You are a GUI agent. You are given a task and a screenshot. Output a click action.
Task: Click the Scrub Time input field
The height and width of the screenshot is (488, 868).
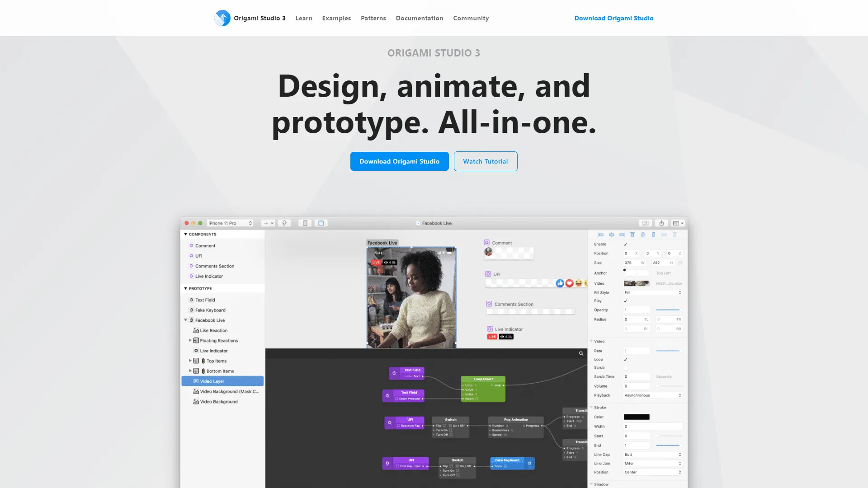point(637,377)
